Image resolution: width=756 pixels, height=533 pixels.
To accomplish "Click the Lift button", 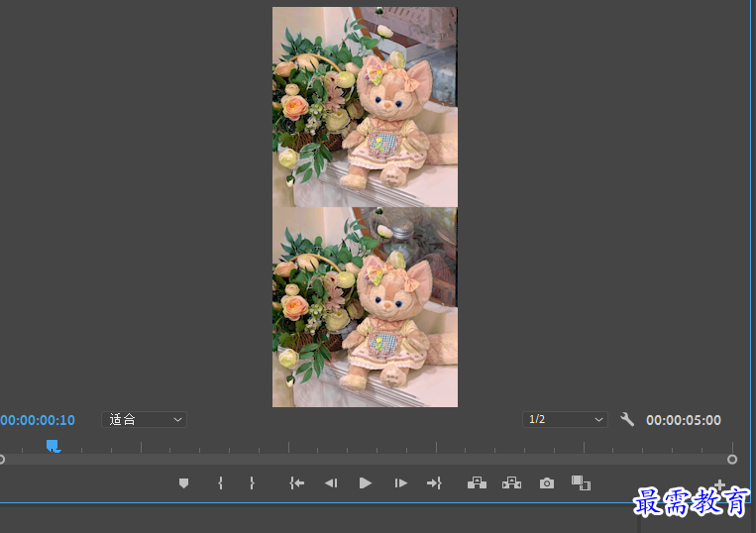I will [477, 482].
